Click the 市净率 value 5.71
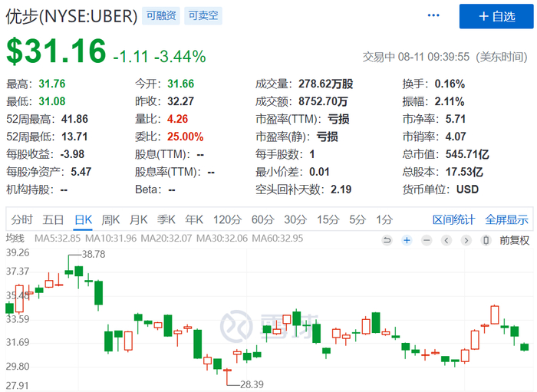The image size is (537, 392). [x=456, y=119]
